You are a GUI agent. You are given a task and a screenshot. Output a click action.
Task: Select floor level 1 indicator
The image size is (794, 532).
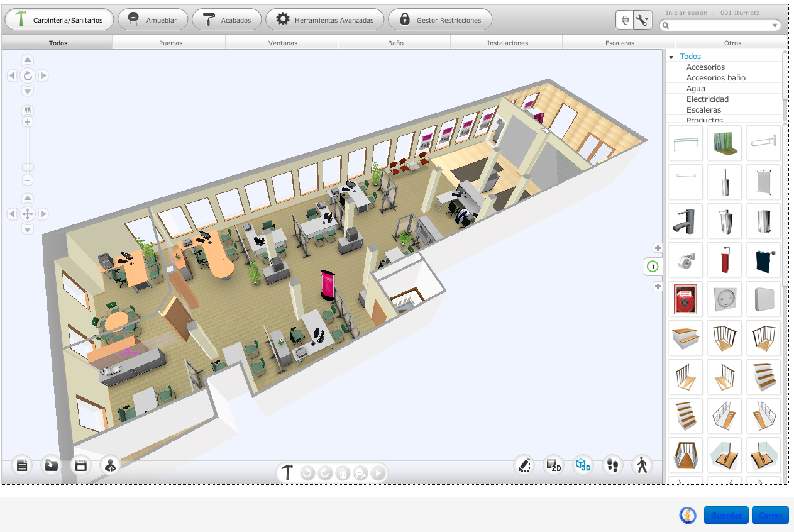653,267
